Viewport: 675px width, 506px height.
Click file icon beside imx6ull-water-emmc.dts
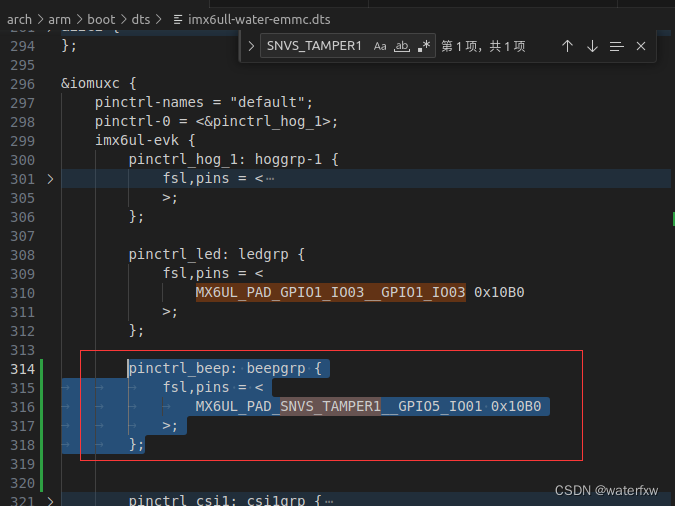point(178,20)
